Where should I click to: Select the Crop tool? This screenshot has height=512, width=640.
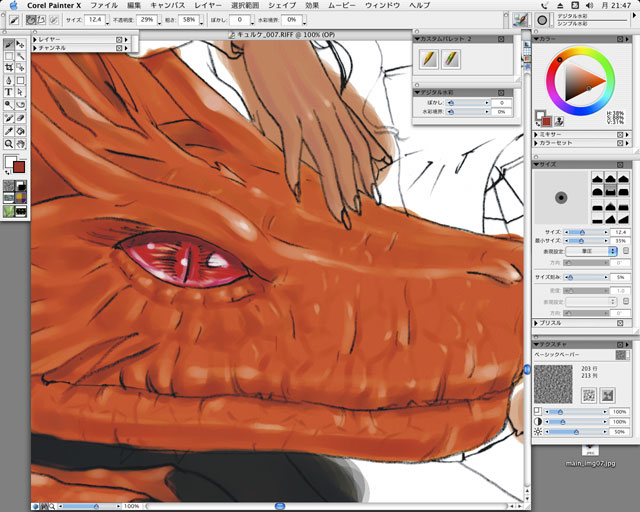point(9,67)
